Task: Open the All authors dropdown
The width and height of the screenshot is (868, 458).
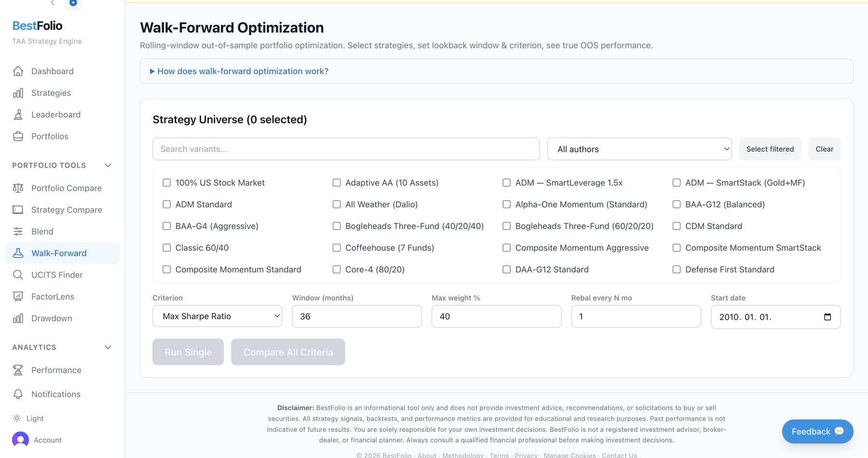Action: click(639, 148)
